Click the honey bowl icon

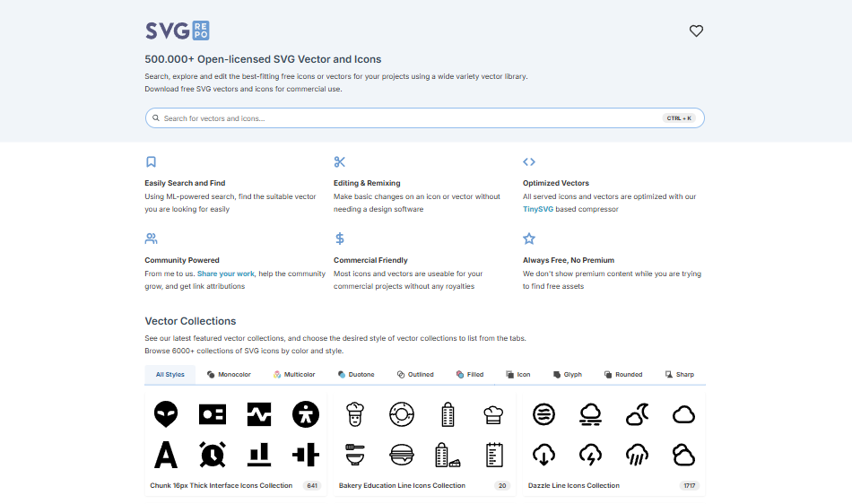pyautogui.click(x=355, y=455)
